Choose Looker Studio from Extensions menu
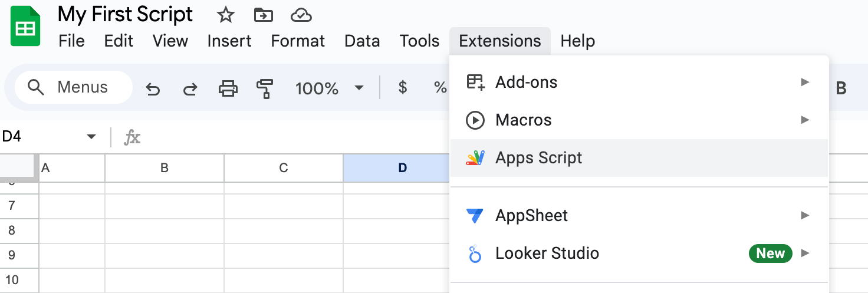Image resolution: width=868 pixels, height=293 pixels. [639, 254]
